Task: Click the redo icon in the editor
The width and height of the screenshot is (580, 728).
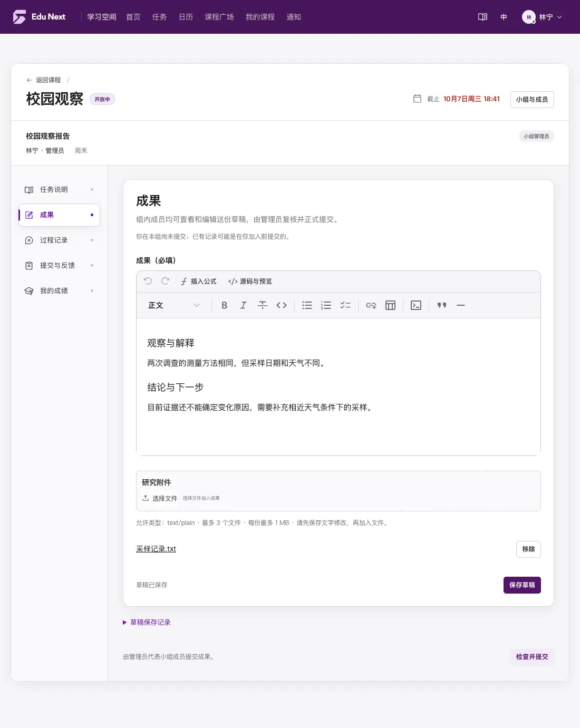Action: tap(165, 281)
